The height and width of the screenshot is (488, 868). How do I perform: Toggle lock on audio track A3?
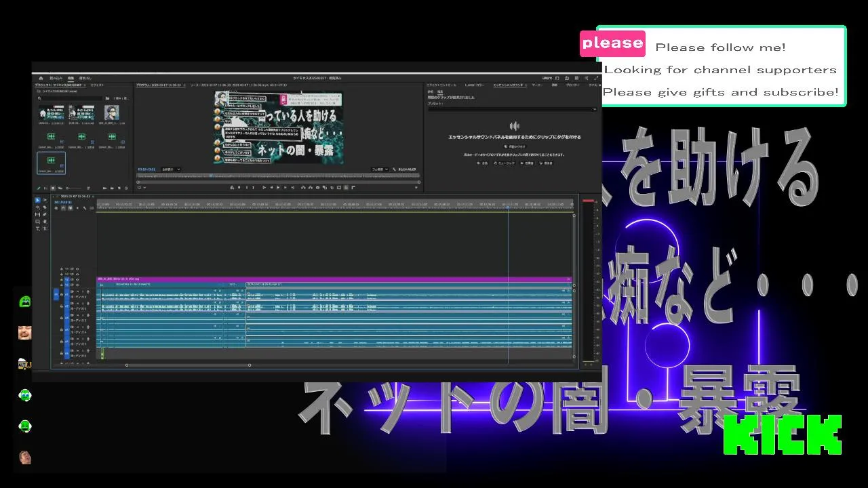pos(61,318)
